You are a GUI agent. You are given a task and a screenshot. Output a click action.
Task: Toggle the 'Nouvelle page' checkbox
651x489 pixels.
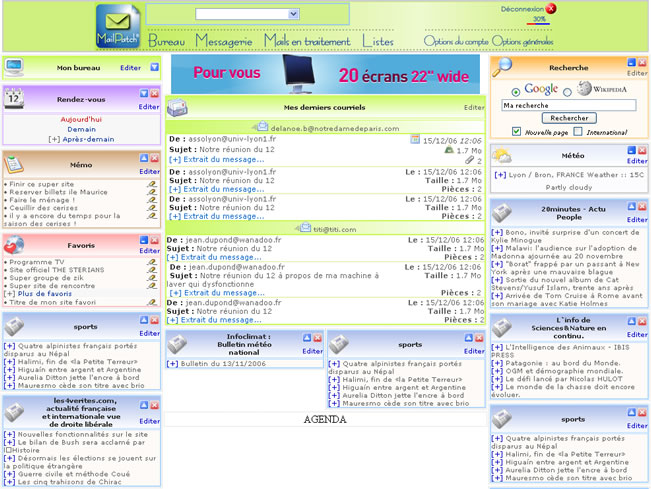[x=516, y=131]
